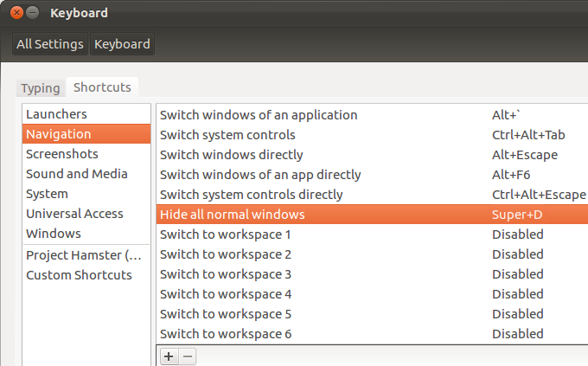Select the Shortcuts tab
The width and height of the screenshot is (588, 366).
click(102, 87)
